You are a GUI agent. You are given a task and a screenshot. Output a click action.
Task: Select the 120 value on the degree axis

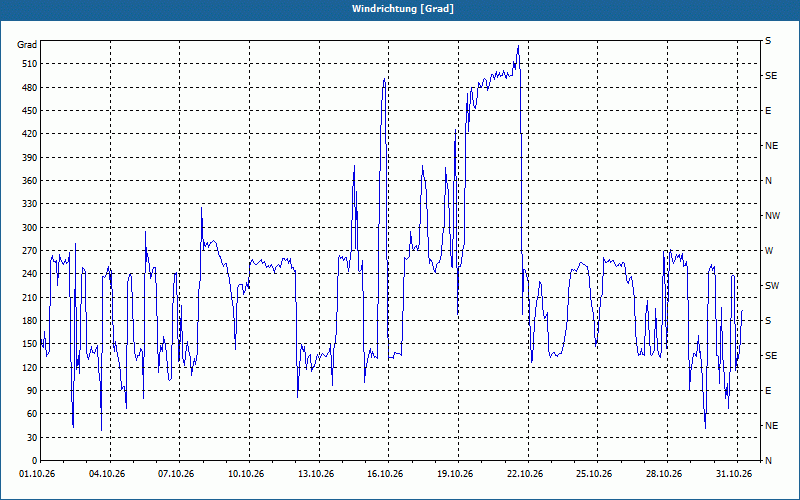[x=30, y=367]
